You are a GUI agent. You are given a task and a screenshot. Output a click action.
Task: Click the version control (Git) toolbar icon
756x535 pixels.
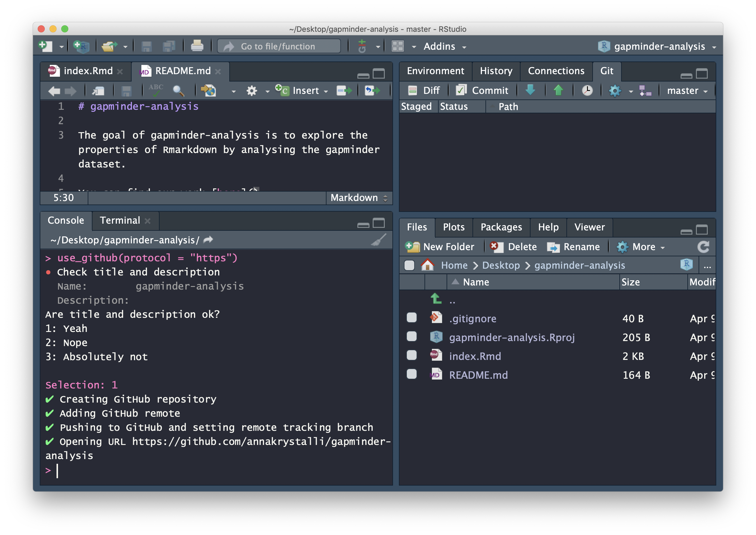click(x=362, y=46)
